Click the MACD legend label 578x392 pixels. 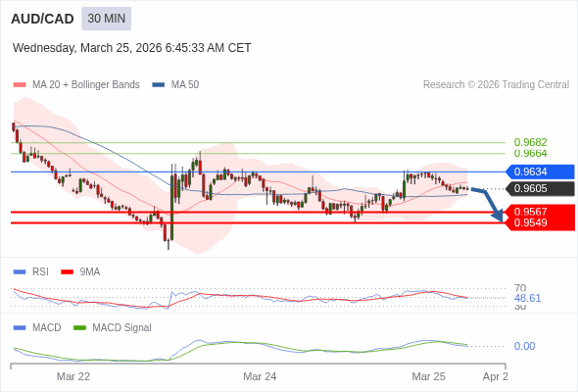tap(46, 327)
